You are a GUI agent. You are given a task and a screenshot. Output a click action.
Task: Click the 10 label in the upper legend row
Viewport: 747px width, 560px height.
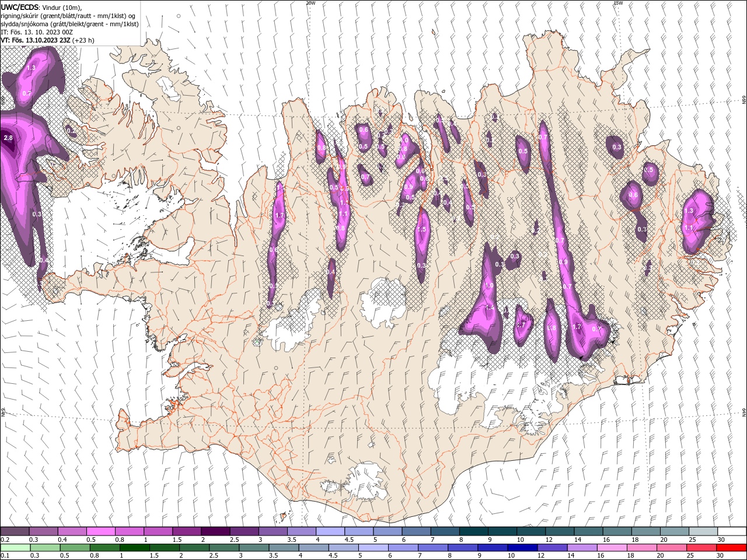[x=519, y=540]
